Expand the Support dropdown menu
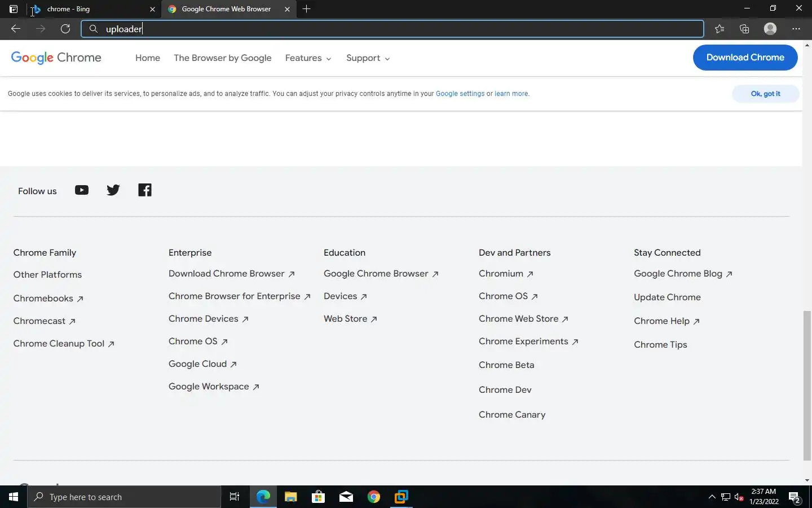The image size is (812, 508). point(368,58)
